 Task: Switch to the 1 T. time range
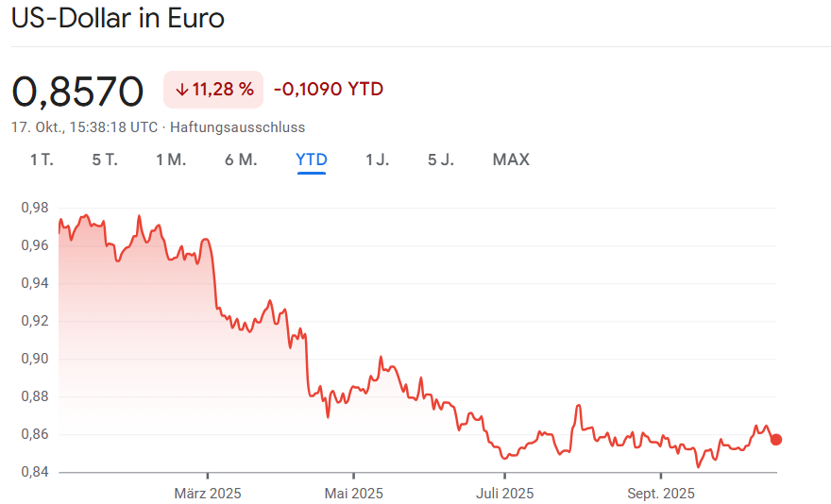click(x=42, y=160)
